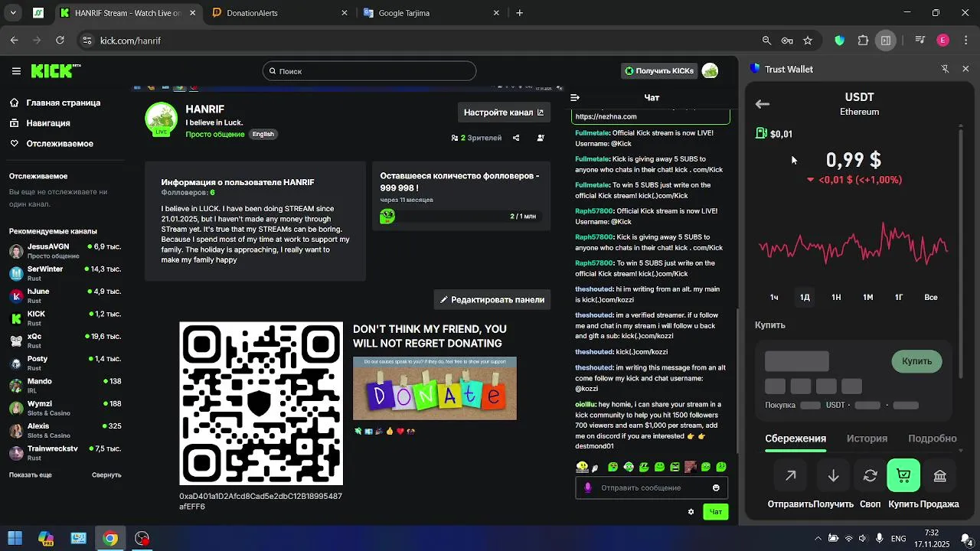
Task: Open the Просто общение category link
Action: tap(215, 134)
